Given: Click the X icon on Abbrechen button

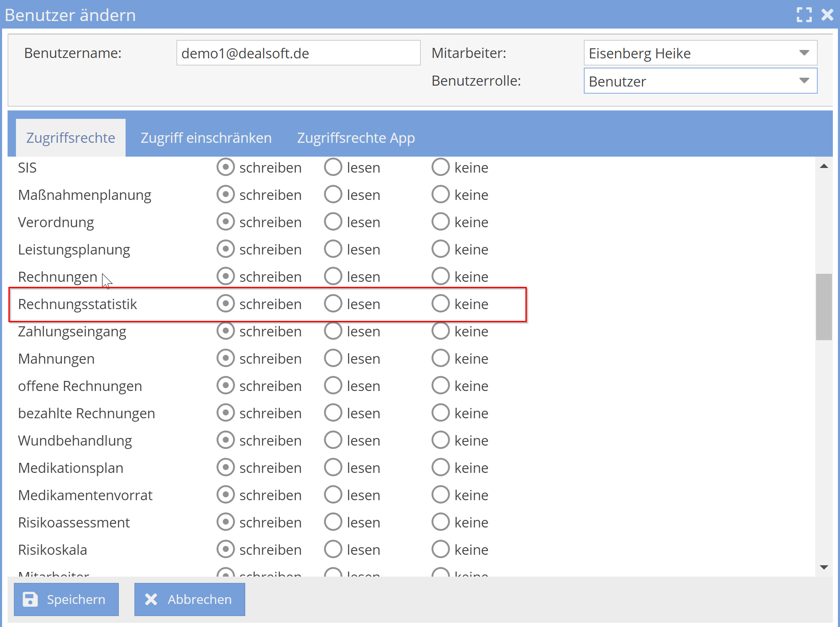Looking at the screenshot, I should tap(151, 599).
